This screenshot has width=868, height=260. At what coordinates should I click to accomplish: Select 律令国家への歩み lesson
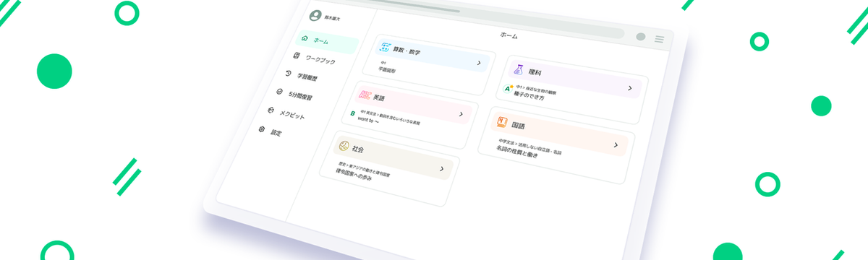[x=354, y=175]
